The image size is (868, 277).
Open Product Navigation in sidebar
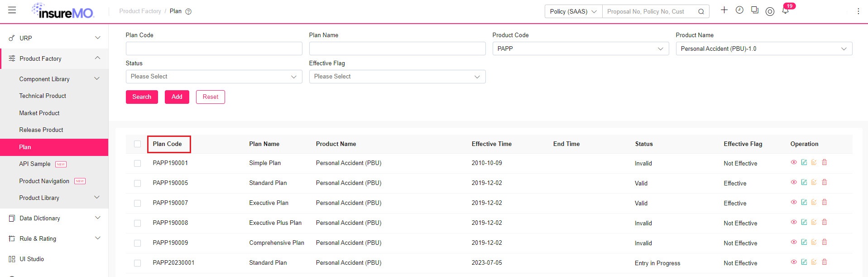tap(44, 181)
